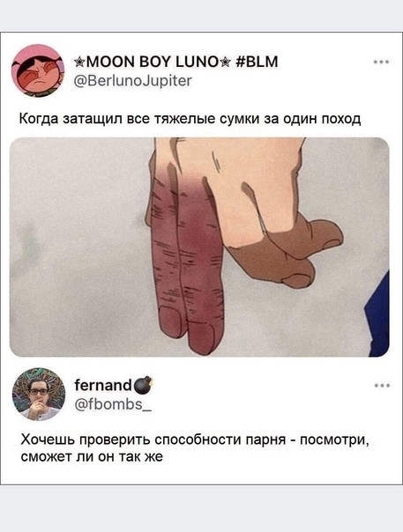Open the @fbombs_ profile handle
This screenshot has height=532, width=403.
[x=113, y=404]
